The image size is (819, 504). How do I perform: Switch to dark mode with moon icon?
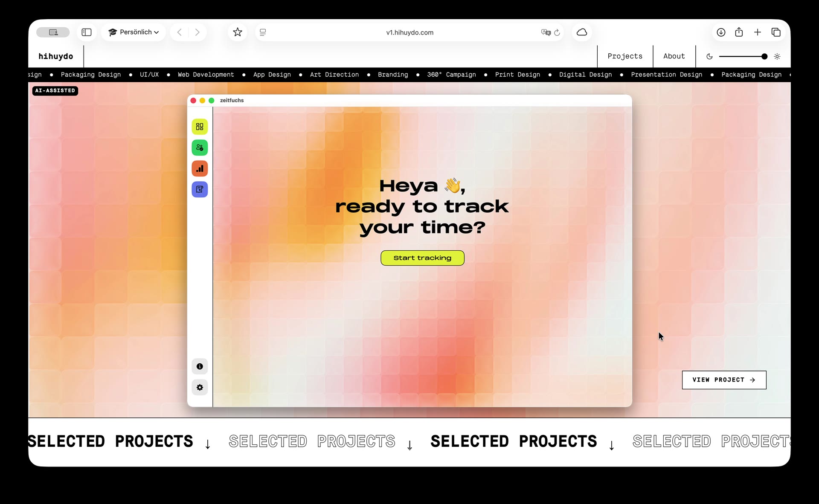pos(709,56)
